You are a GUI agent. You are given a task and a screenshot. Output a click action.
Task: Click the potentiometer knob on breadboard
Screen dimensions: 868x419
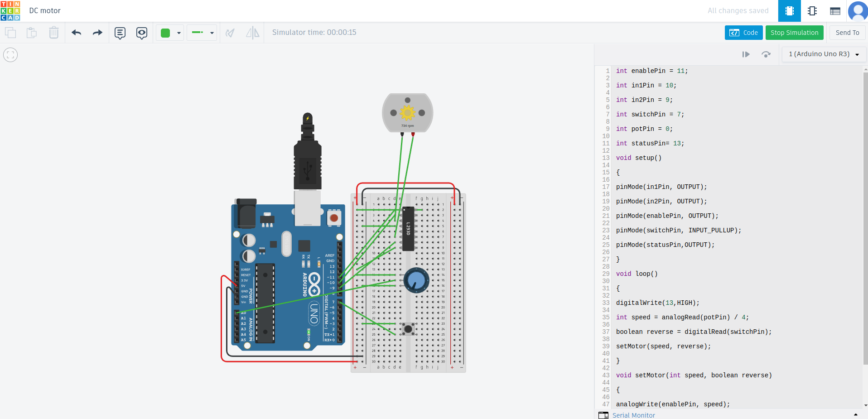(x=416, y=280)
